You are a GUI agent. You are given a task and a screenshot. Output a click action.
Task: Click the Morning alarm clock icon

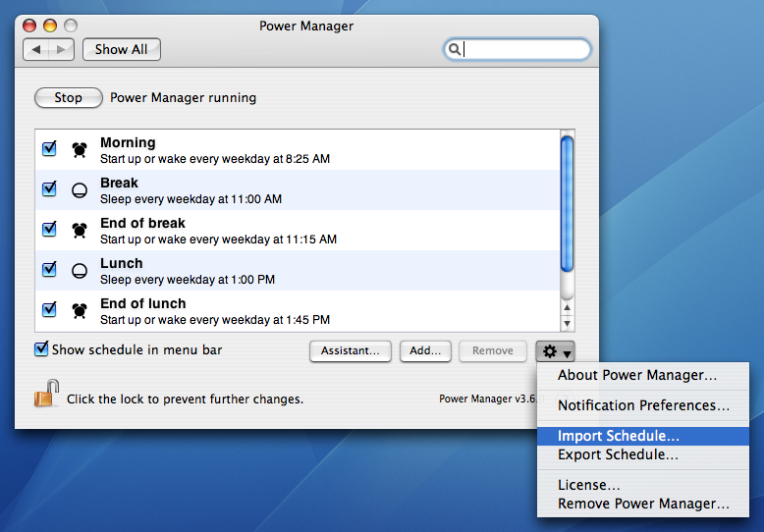click(x=80, y=149)
